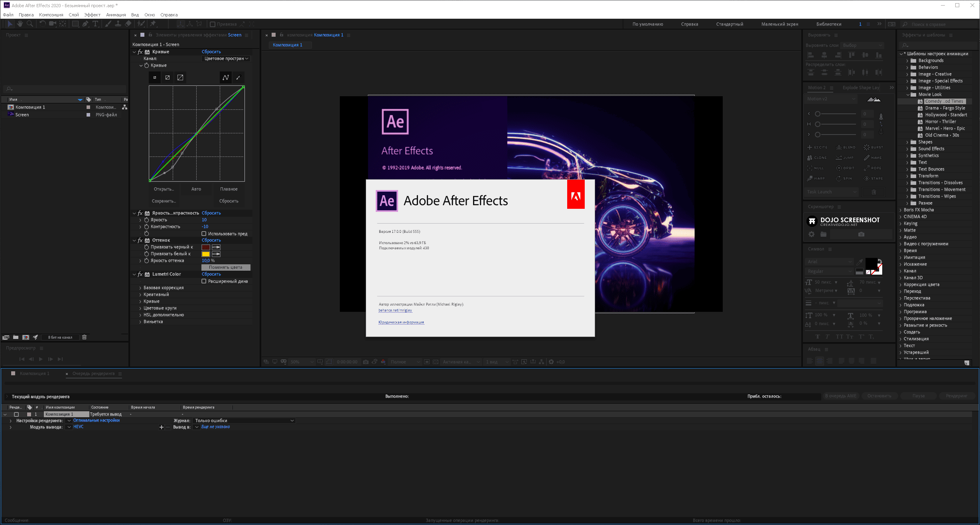The height and width of the screenshot is (525, 980).
Task: Select the Brush tool
Action: coord(108,24)
